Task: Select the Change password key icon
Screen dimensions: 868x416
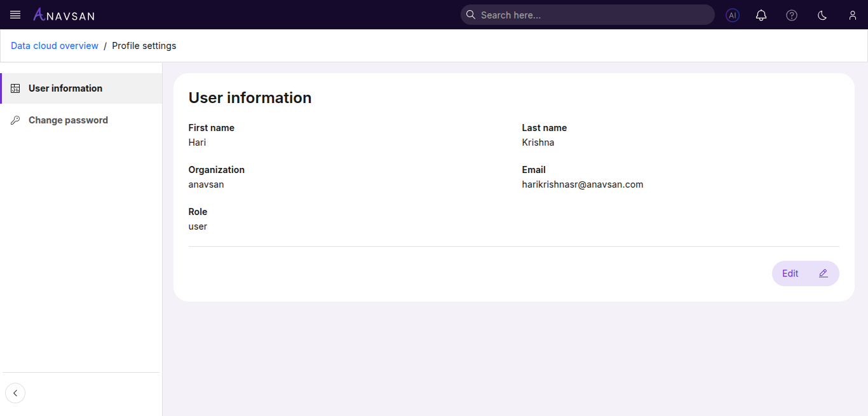Action: (15, 120)
